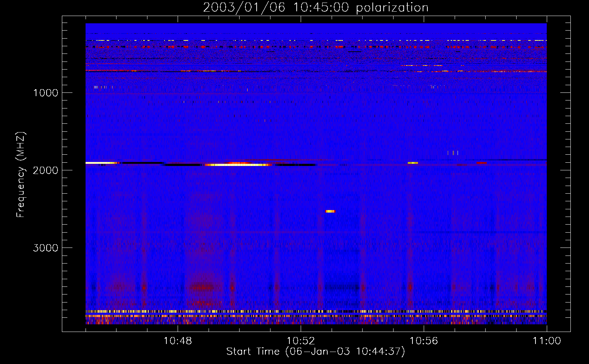Click the 10:56 time tick label
This screenshot has width=589, height=364.
coord(424,341)
